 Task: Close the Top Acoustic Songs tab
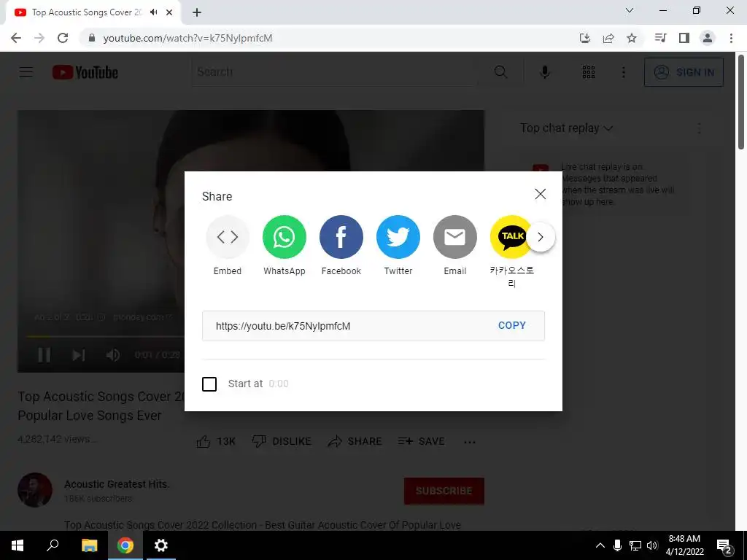[169, 12]
